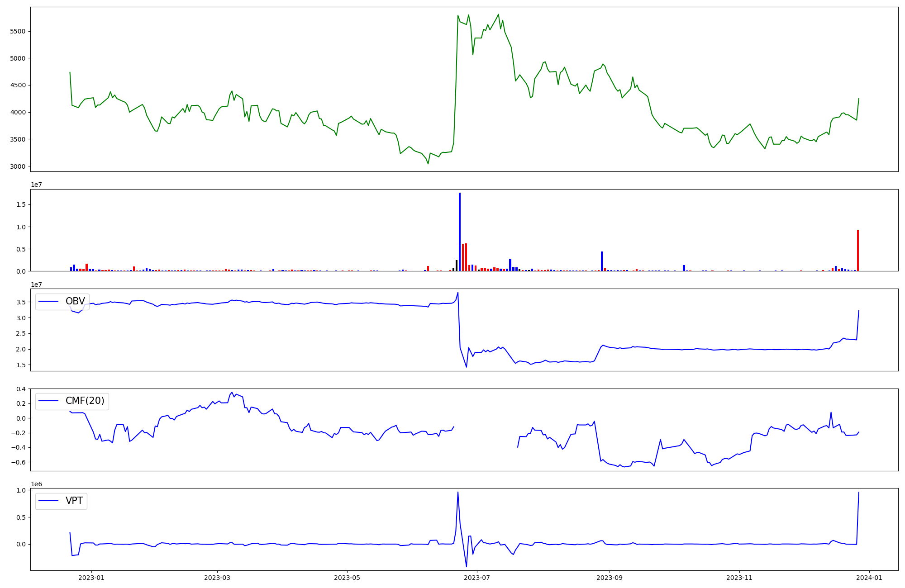Click the 2023-11 x-axis date label
905x588 pixels.
(739, 578)
